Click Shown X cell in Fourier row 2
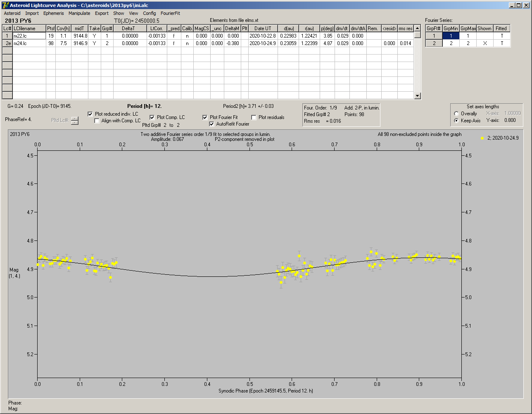Screen dimensions: 532x414 484,43
